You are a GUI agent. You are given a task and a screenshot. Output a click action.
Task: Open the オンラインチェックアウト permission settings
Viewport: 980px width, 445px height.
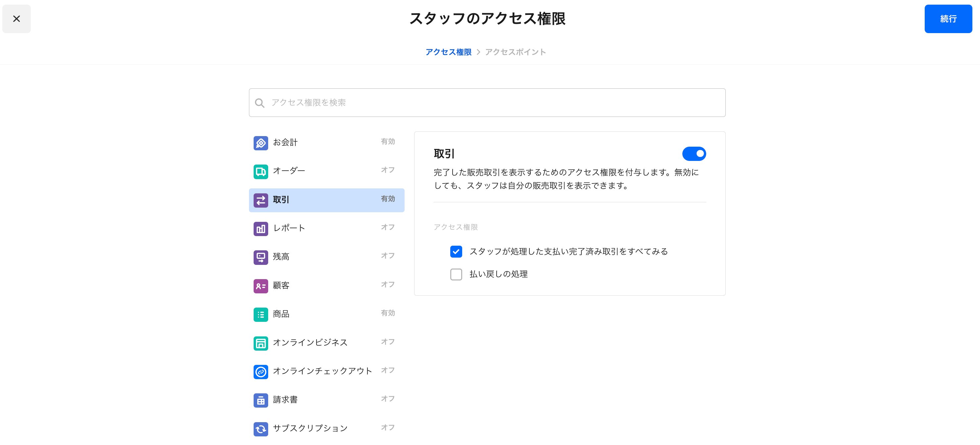(x=322, y=371)
